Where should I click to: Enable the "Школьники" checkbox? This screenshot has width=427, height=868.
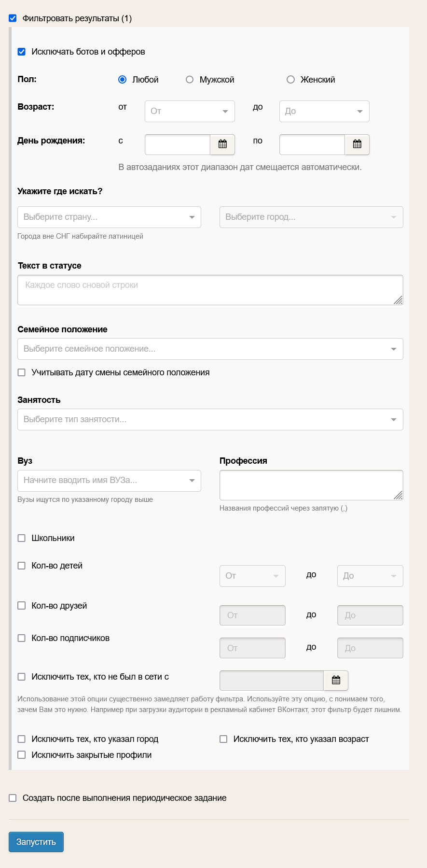click(22, 538)
